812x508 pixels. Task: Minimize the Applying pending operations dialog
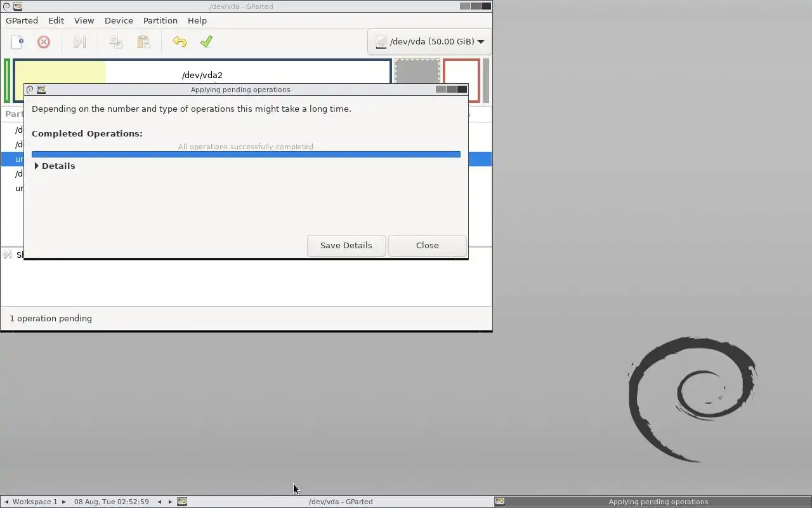(x=441, y=90)
